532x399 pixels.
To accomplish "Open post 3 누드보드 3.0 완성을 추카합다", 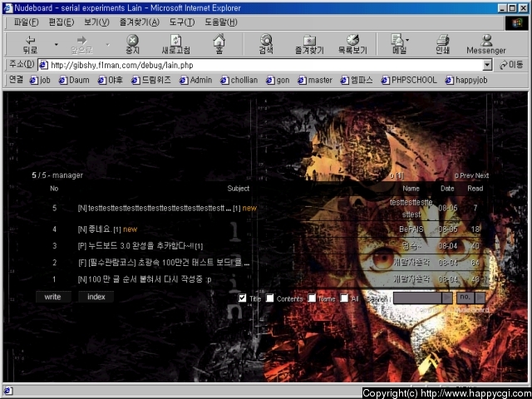I will [140, 246].
